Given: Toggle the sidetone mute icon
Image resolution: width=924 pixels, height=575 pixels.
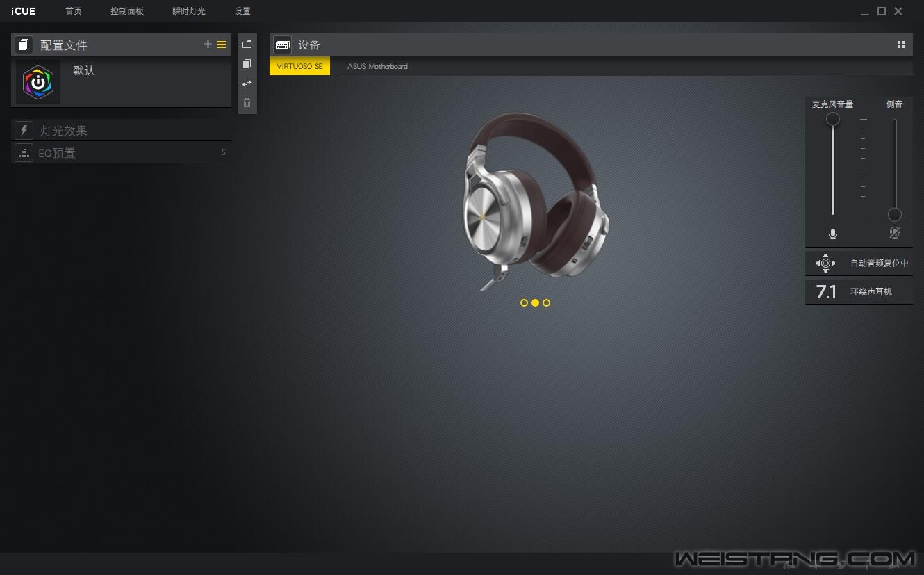Looking at the screenshot, I should (895, 234).
